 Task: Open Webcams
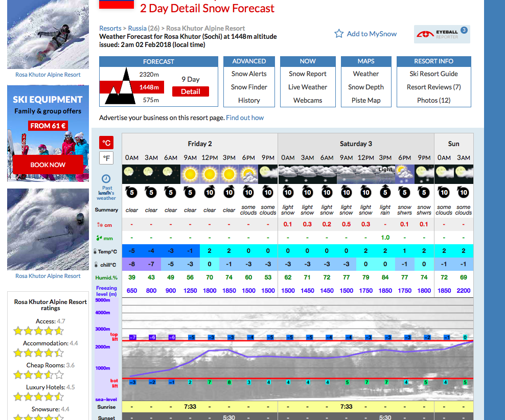pos(308,100)
